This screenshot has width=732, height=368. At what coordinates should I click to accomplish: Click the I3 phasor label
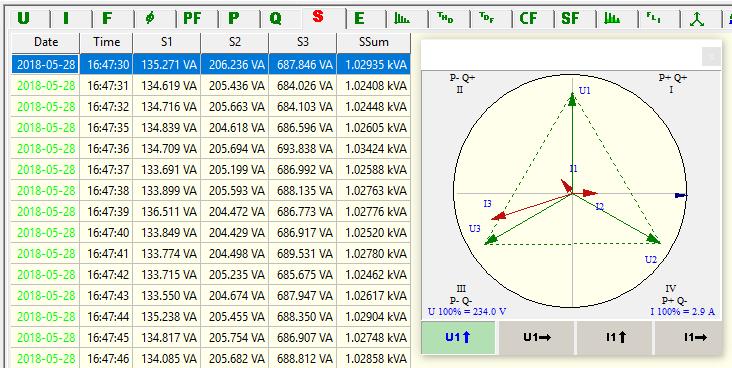pyautogui.click(x=487, y=204)
